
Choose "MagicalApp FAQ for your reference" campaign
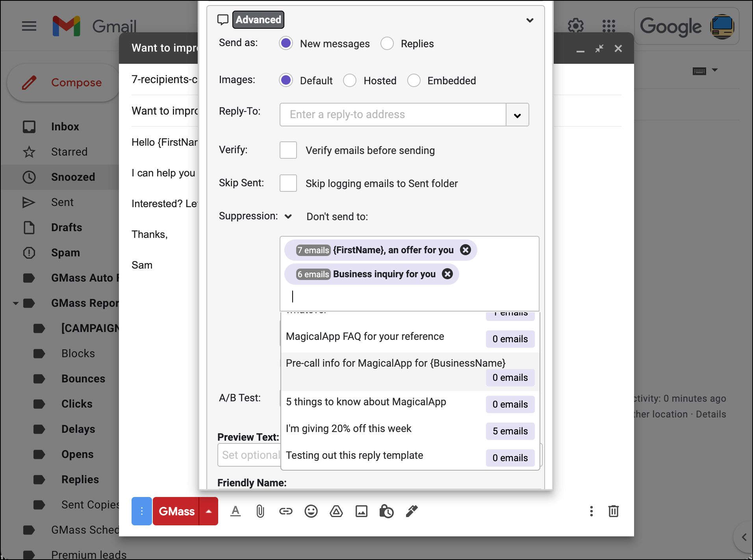410,338
